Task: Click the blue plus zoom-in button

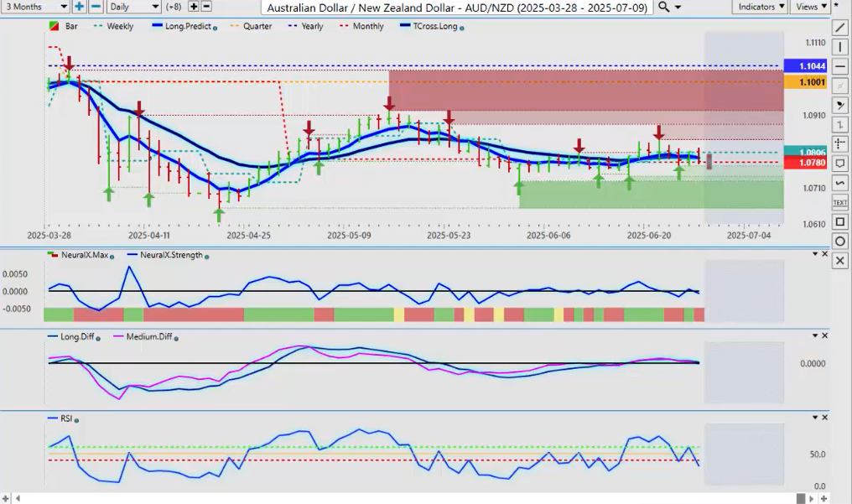Action: click(x=79, y=7)
